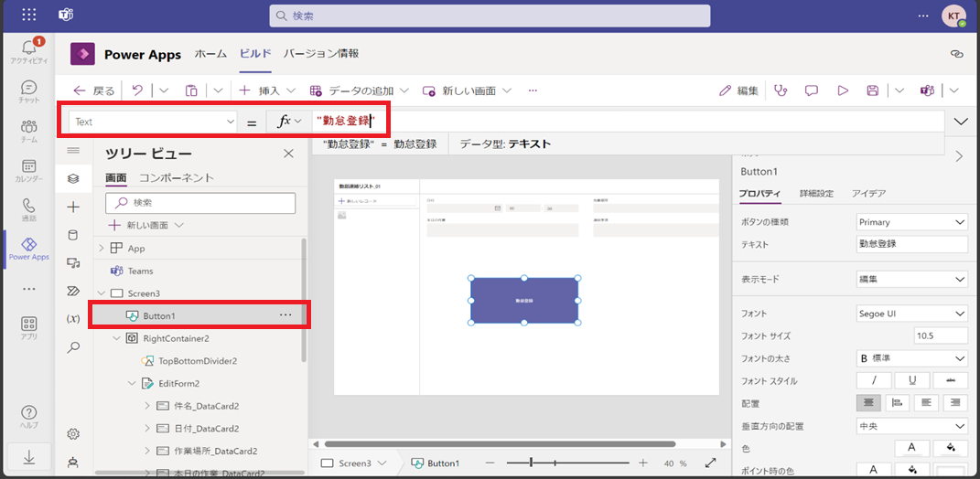This screenshot has width=980, height=479.
Task: Open Help (ヘルプ) in sidebar
Action: [x=28, y=416]
